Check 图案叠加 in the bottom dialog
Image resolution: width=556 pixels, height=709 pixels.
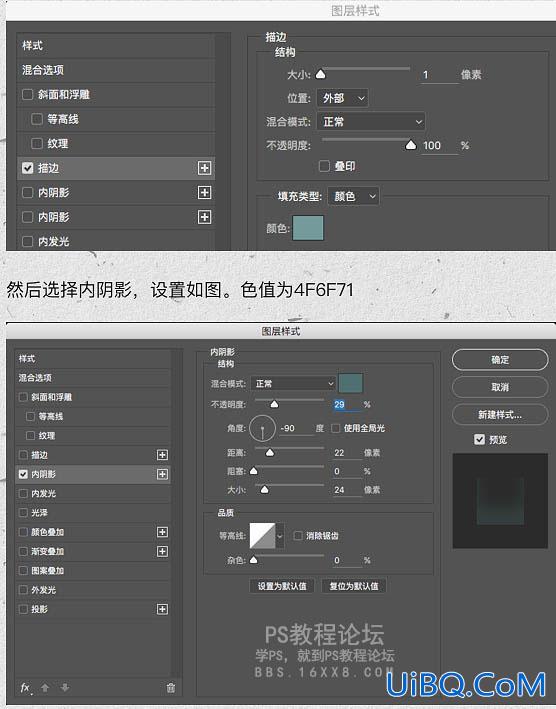pyautogui.click(x=23, y=571)
